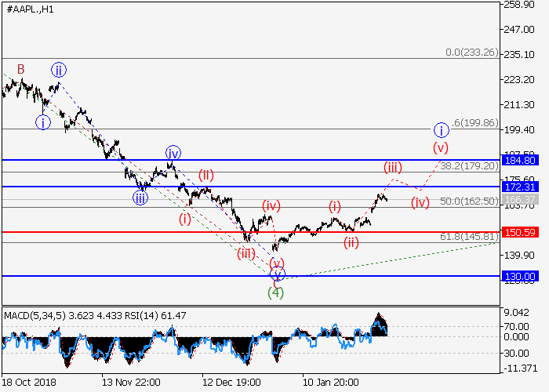The height and width of the screenshot is (392, 549).
Task: Click the 61.8(145.81) Fibonacci label
Action: [469, 237]
